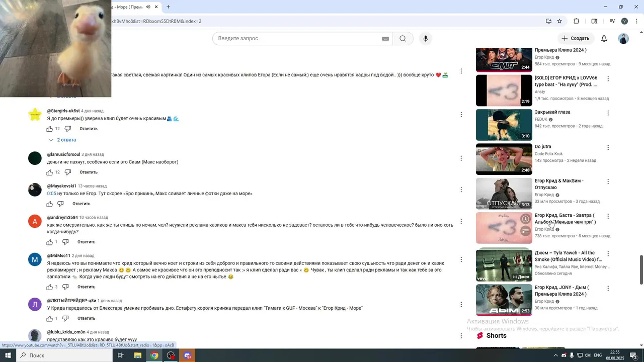Open title '[SOLD] ЕГОР КРИД x LOVV66 type beat'
644x362 pixels.
pos(566,81)
